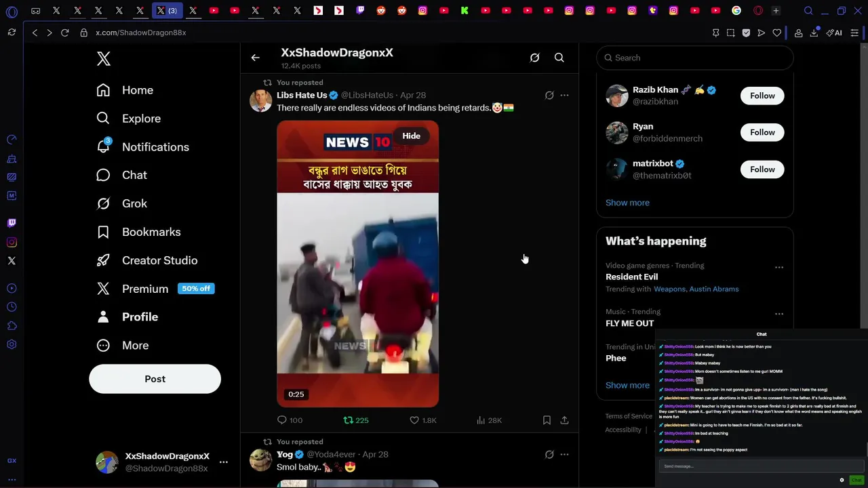Open the Grok item in left navigation
The width and height of the screenshot is (868, 488).
coord(122,203)
